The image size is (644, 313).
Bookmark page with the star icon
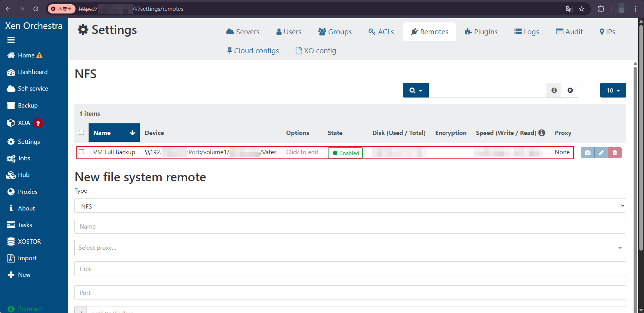pos(582,9)
